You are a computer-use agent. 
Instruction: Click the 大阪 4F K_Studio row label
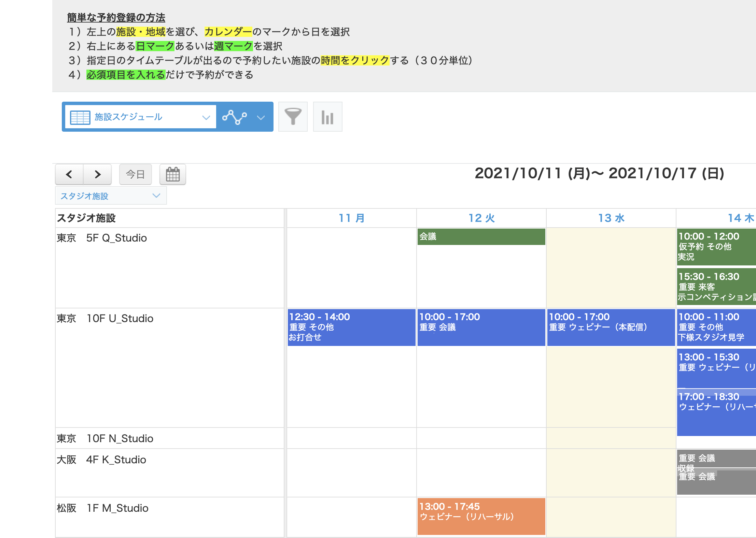101,460
